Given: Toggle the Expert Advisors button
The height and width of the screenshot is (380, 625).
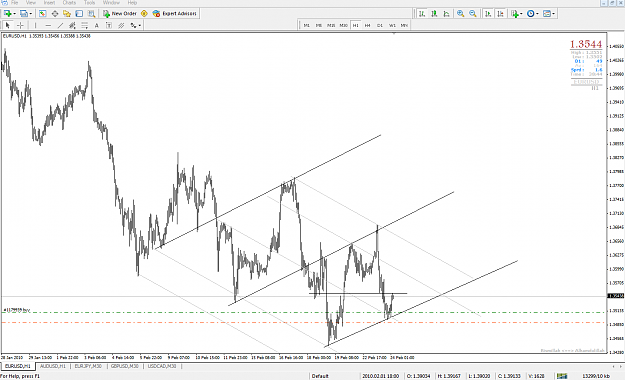Looking at the screenshot, I should tap(175, 14).
